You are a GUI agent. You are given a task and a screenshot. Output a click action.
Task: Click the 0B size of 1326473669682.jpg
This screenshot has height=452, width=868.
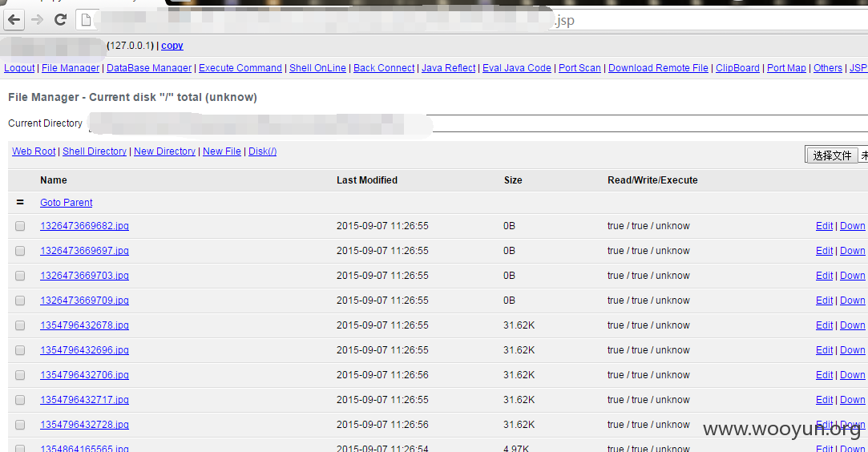509,226
